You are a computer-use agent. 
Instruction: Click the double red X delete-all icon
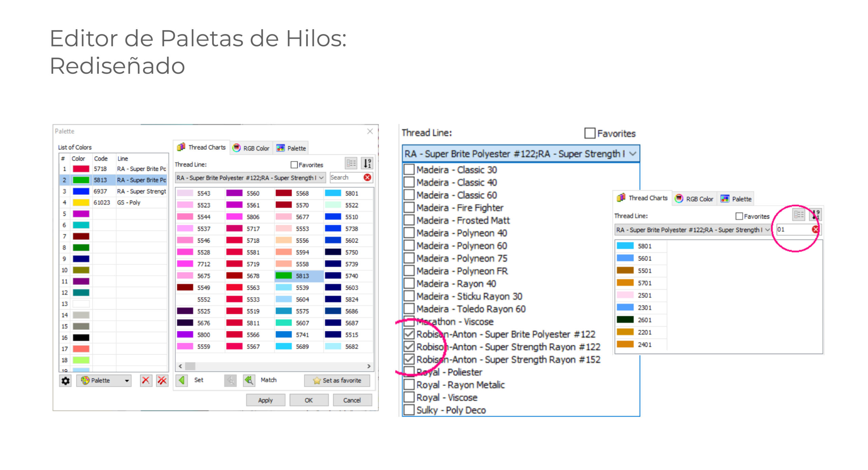[x=162, y=380]
